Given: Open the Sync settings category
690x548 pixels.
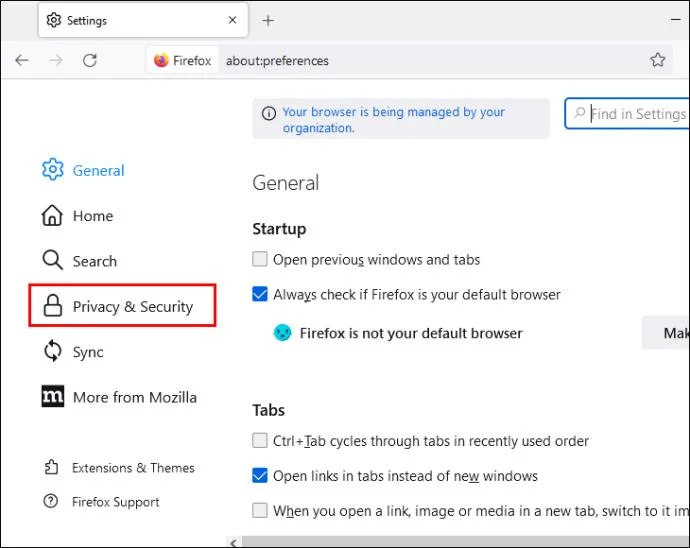Looking at the screenshot, I should coord(74,352).
